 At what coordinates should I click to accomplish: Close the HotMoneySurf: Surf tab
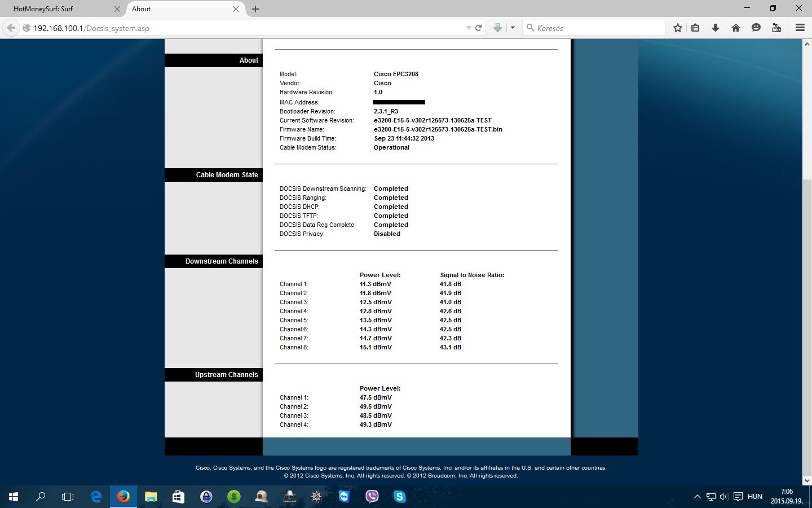[117, 9]
